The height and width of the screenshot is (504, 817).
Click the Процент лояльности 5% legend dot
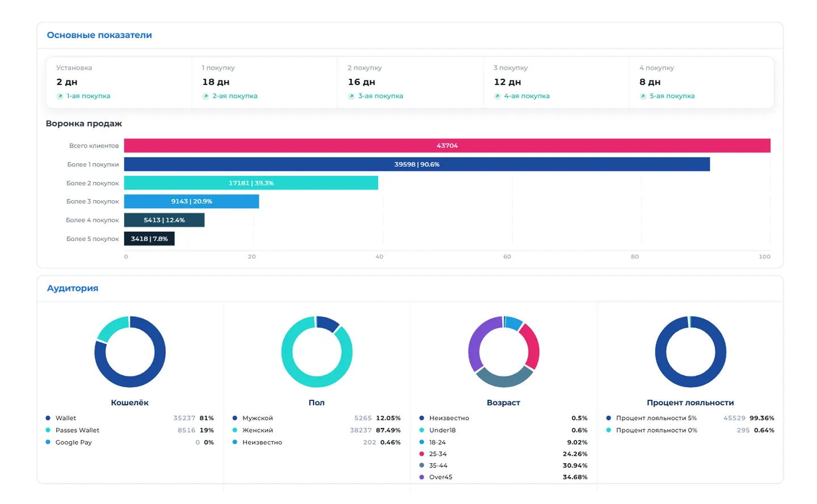(x=609, y=418)
